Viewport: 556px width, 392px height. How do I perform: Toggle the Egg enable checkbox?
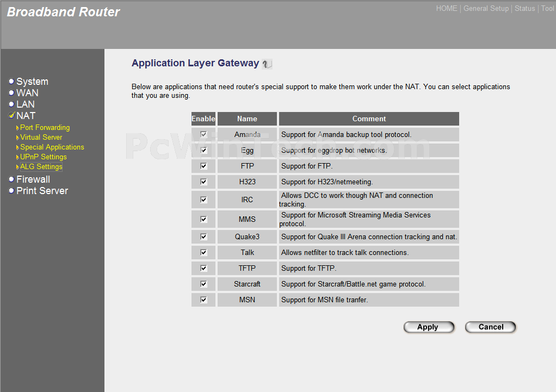pyautogui.click(x=203, y=150)
